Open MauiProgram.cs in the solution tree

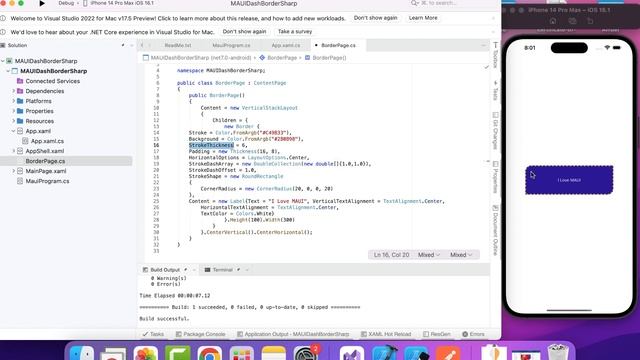point(47,181)
